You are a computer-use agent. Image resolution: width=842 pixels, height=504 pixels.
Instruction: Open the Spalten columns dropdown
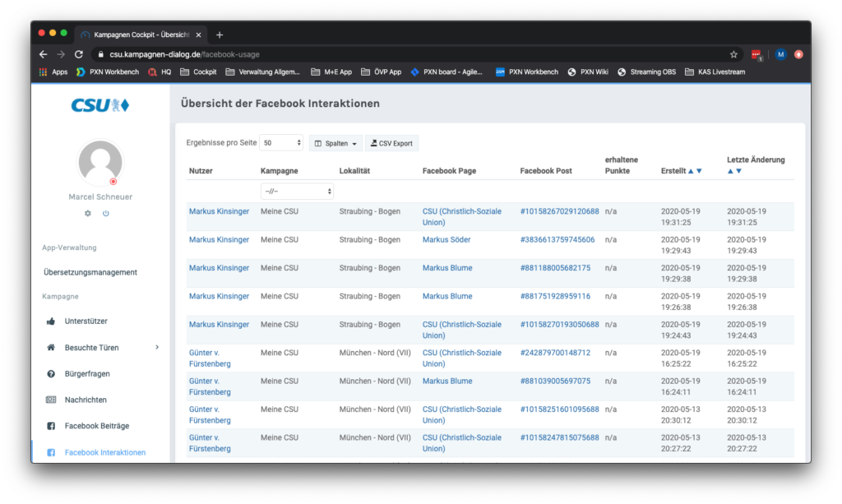pos(335,143)
